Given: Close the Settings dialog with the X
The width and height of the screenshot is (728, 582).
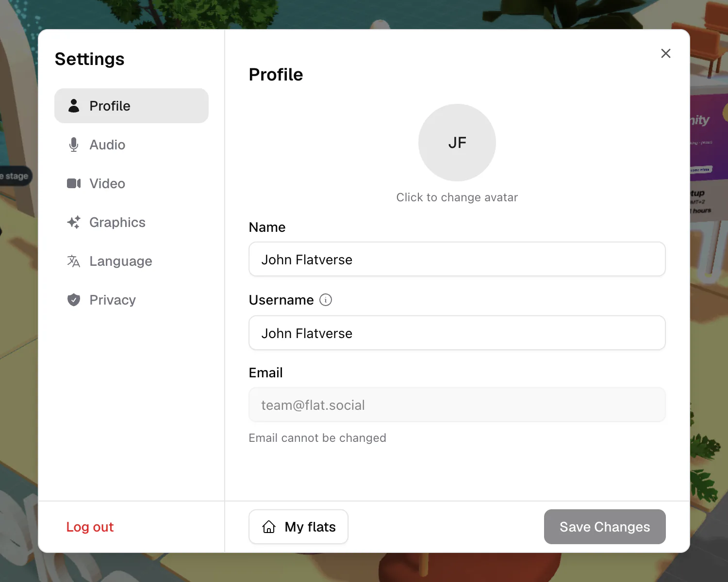Looking at the screenshot, I should [x=666, y=53].
